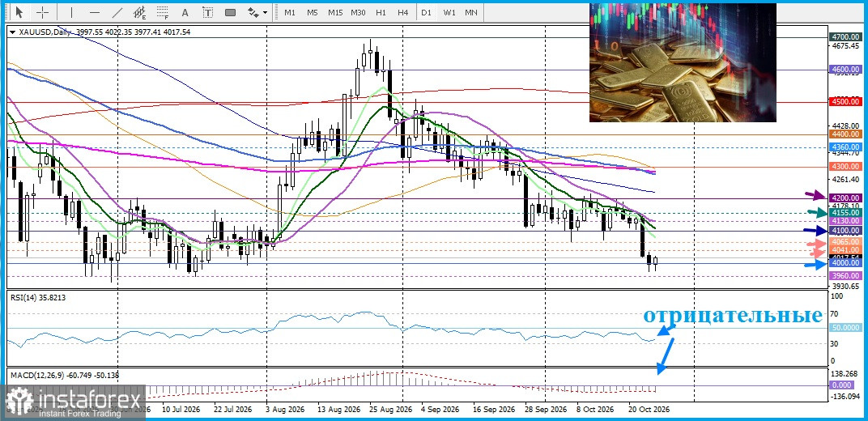Screen dimensions: 868x421
Task: Click the 4400.00 price level label
Action: click(x=845, y=134)
